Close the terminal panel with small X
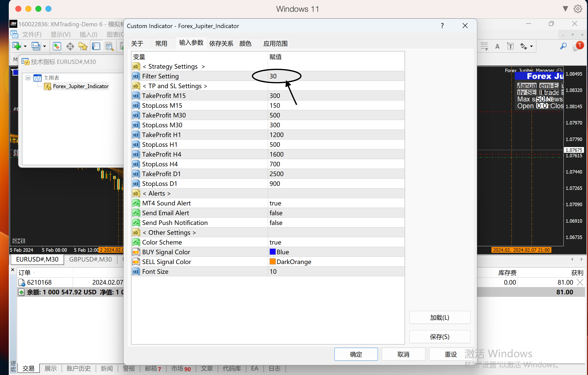This screenshot has height=375, width=588. coord(13,270)
